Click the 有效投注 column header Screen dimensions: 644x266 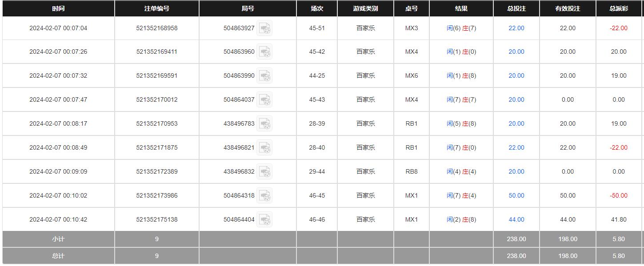pos(568,8)
